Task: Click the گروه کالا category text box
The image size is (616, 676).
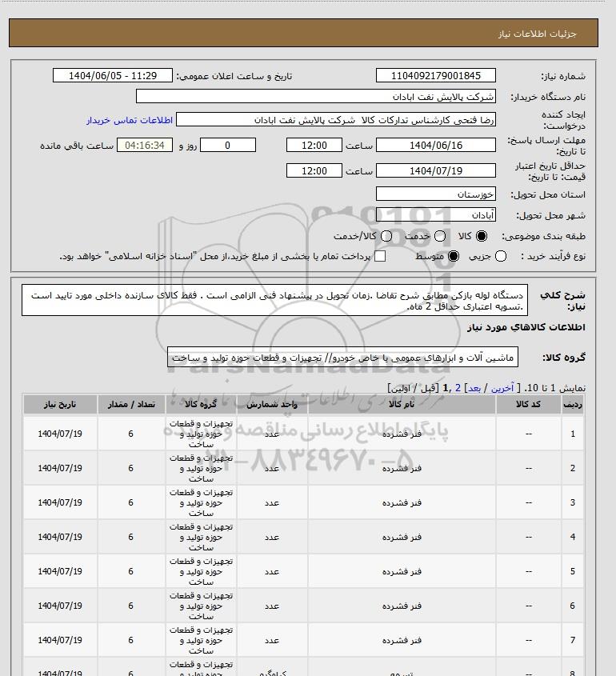Action: click(342, 358)
